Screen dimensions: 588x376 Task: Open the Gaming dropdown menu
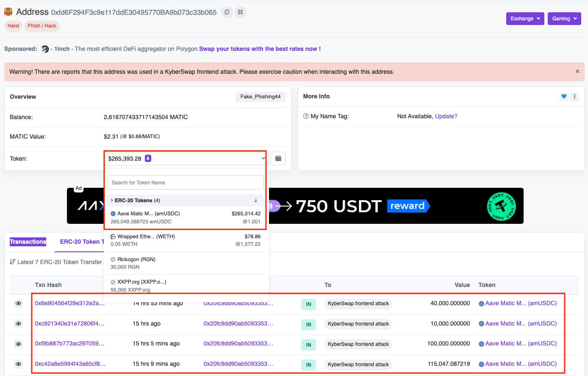point(564,19)
